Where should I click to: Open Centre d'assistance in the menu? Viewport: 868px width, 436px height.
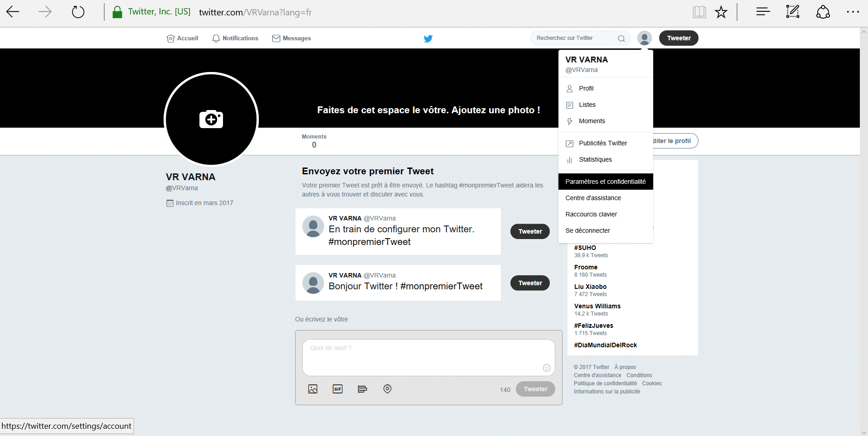coord(606,198)
